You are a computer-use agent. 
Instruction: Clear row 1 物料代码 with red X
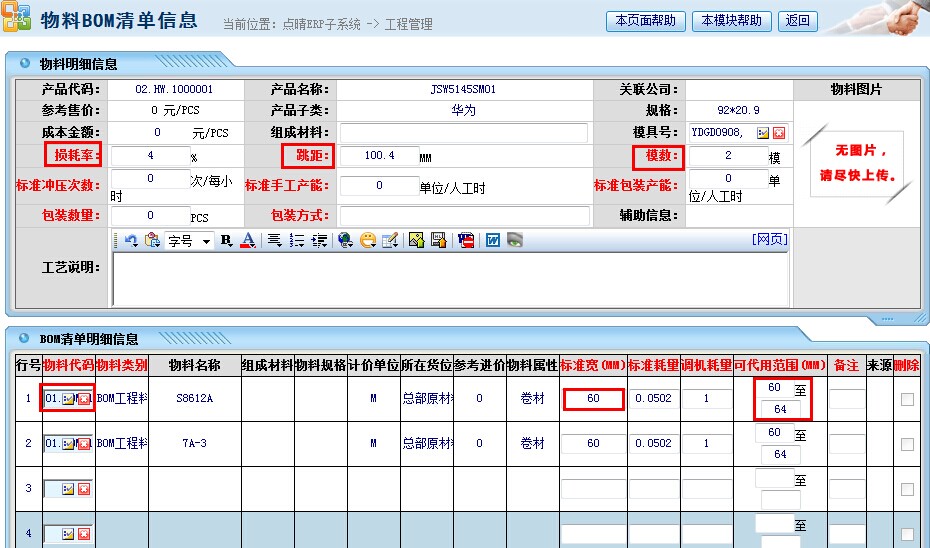pos(84,400)
